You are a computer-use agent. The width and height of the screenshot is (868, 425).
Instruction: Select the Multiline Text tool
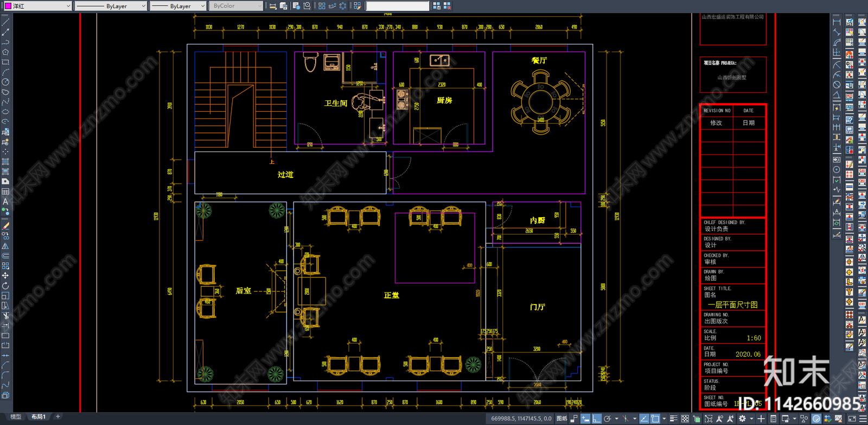click(x=5, y=201)
